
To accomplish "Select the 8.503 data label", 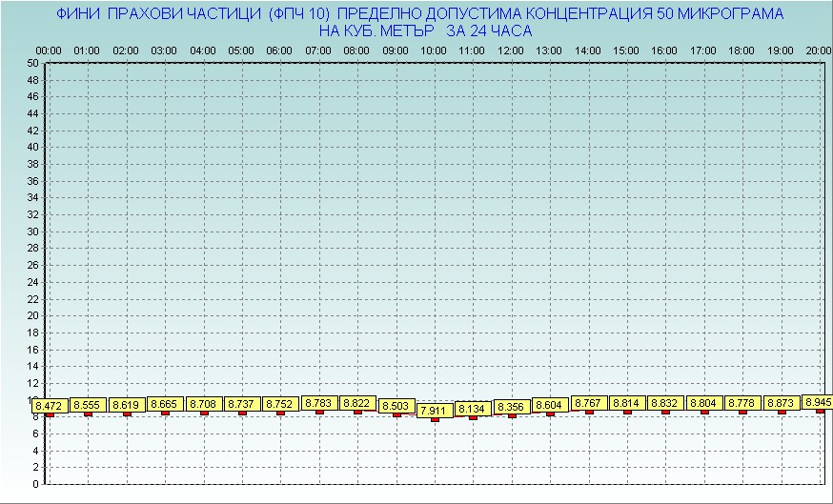I will [x=396, y=406].
